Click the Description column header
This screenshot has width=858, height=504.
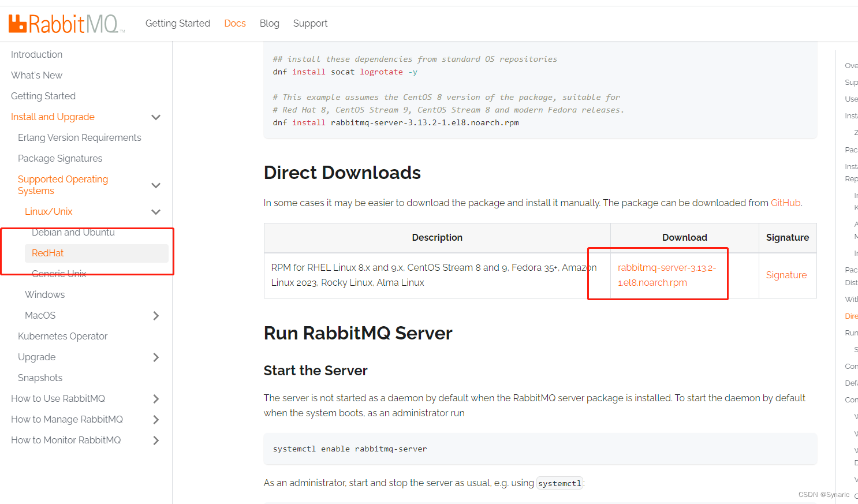(x=437, y=237)
